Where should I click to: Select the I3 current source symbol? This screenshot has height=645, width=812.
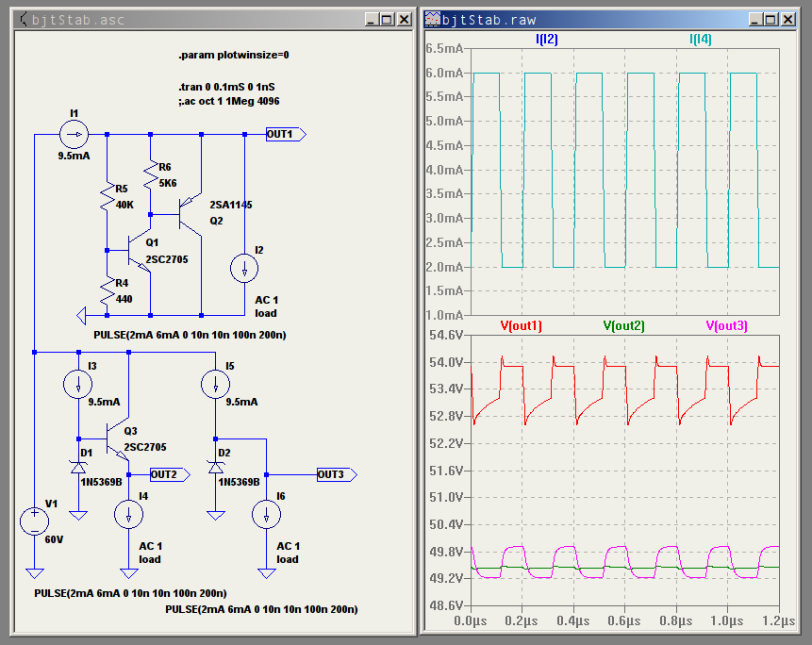click(78, 384)
